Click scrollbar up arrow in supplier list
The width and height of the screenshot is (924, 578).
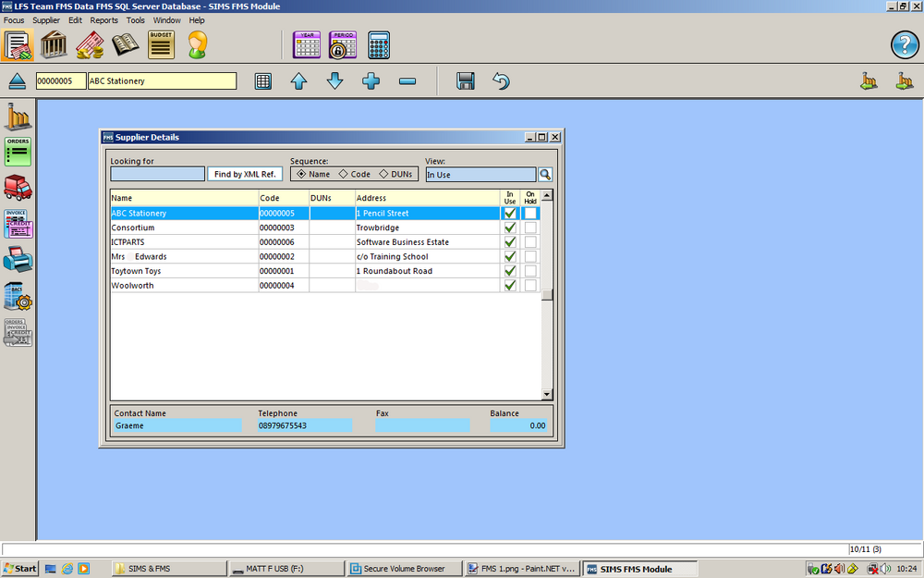(547, 195)
